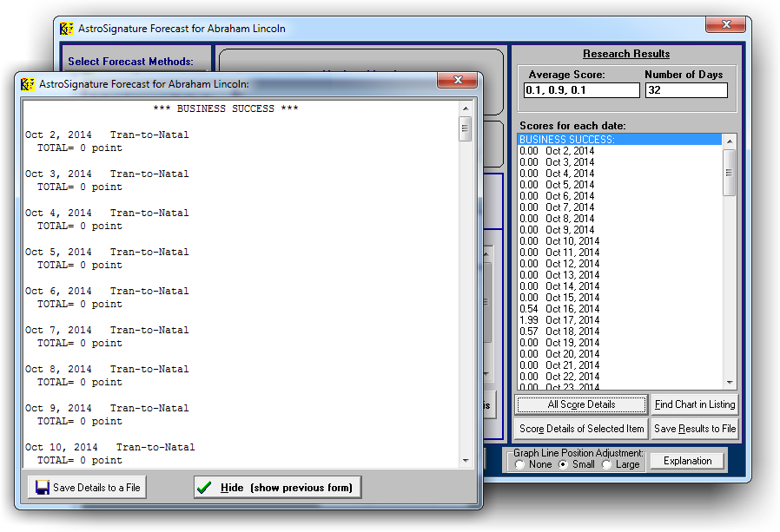Select the Oct 8, 2014 score row

(x=620, y=219)
